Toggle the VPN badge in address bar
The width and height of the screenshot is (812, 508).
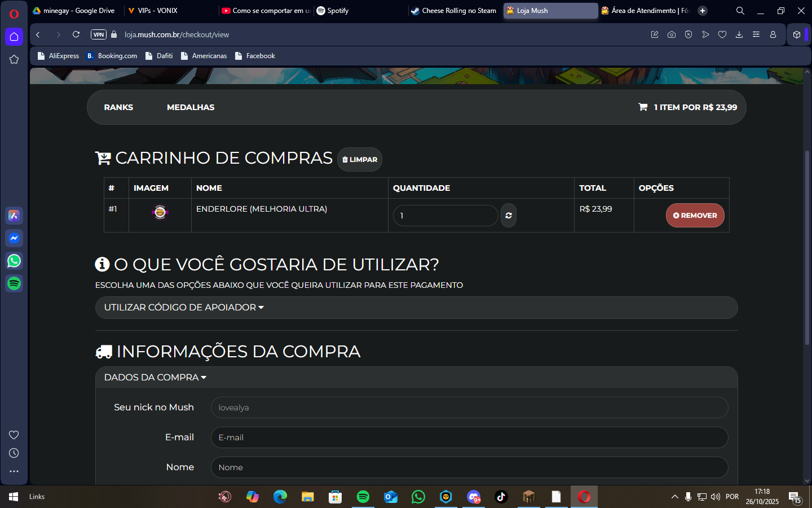(x=99, y=34)
